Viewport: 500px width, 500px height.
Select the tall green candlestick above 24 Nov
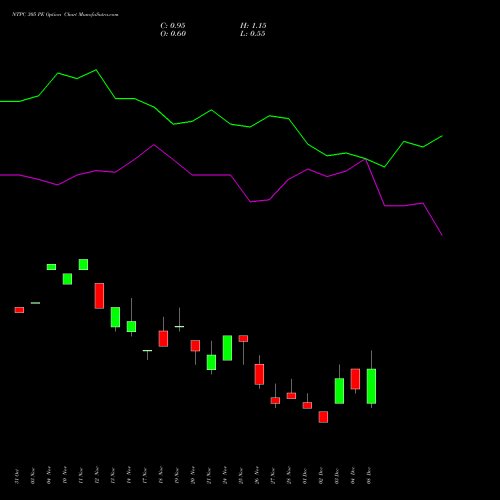click(x=227, y=348)
